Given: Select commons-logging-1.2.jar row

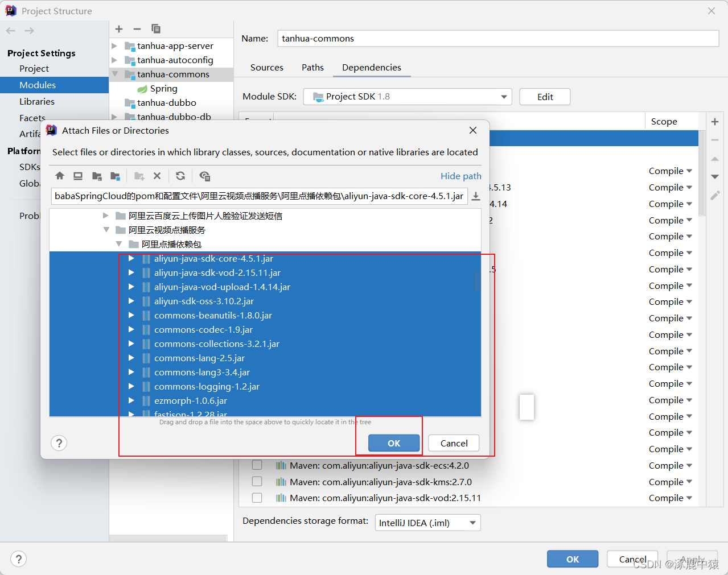Looking at the screenshot, I should click(x=265, y=386).
